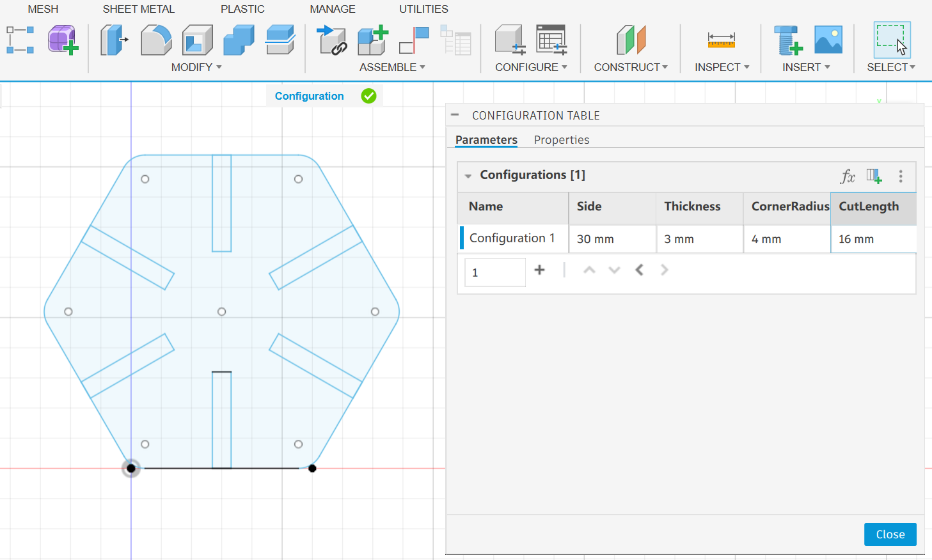
Task: Click the blue Configuration label
Action: click(309, 96)
